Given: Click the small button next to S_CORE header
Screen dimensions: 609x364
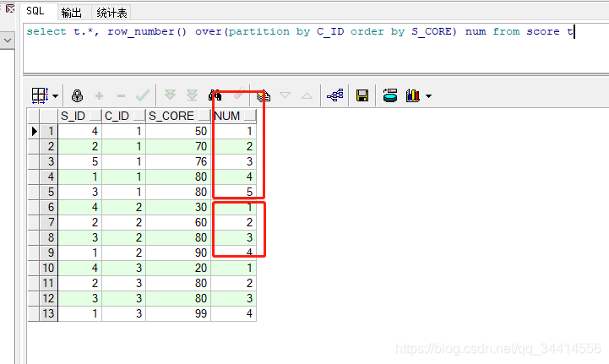Looking at the screenshot, I should (x=204, y=116).
